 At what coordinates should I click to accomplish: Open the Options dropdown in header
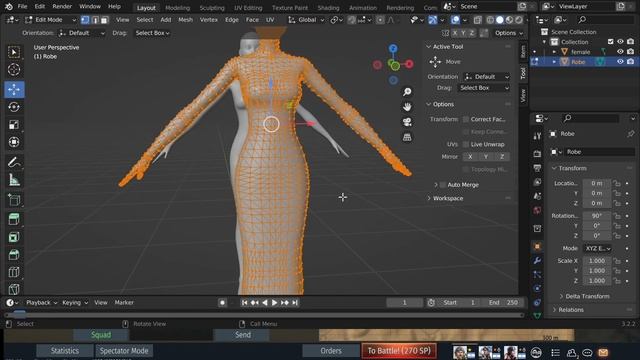click(509, 33)
